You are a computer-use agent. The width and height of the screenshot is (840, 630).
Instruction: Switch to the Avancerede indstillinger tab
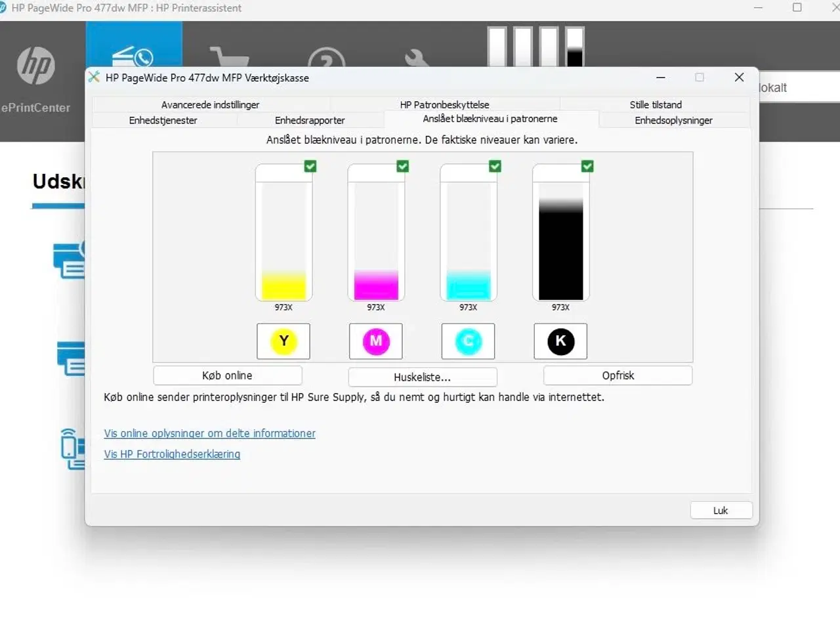coord(211,104)
